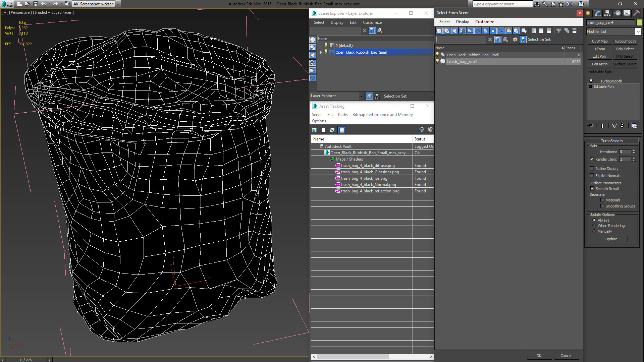Toggle Display Space Warps filter in Select From Scene

pos(478,31)
